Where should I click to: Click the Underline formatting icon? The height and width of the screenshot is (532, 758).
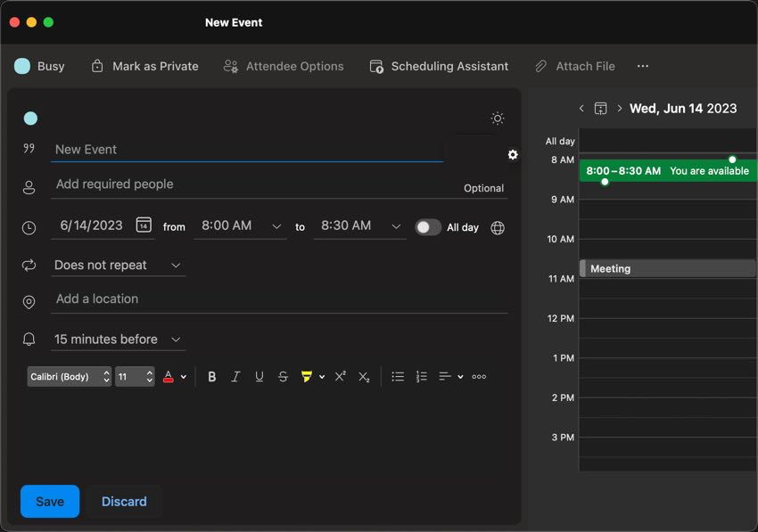click(260, 377)
